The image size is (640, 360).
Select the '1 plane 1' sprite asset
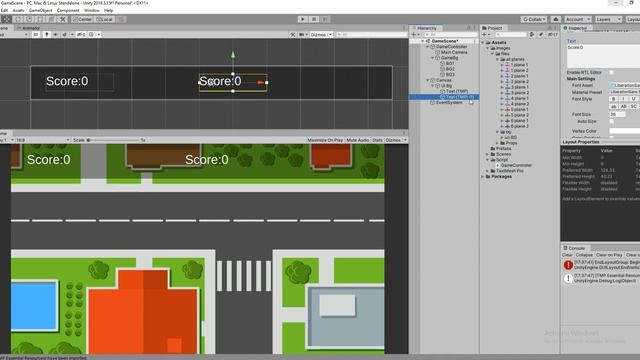[519, 65]
